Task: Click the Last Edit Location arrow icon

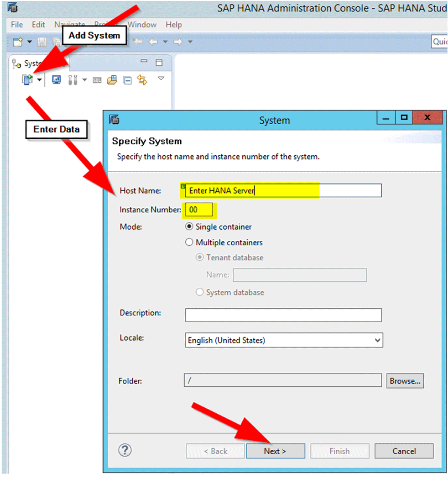Action: click(x=138, y=42)
